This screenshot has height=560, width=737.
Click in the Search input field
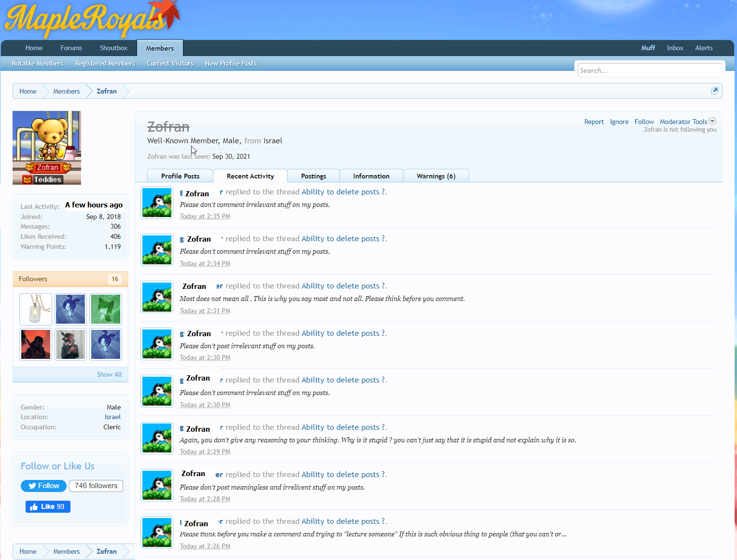(649, 70)
